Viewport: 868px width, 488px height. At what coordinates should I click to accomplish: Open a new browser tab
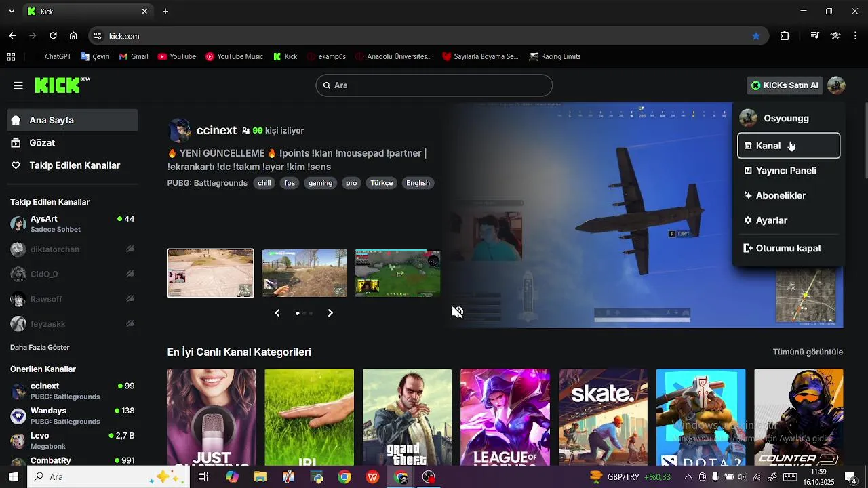point(165,12)
